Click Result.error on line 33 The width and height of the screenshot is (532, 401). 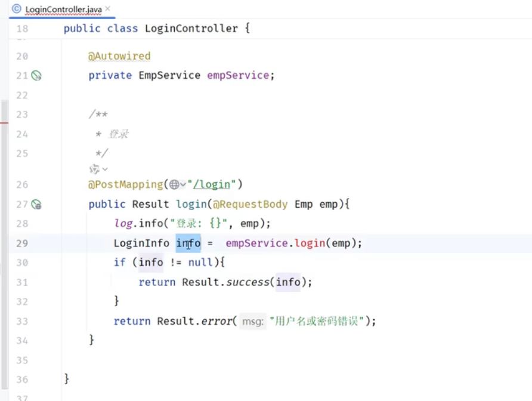click(195, 321)
